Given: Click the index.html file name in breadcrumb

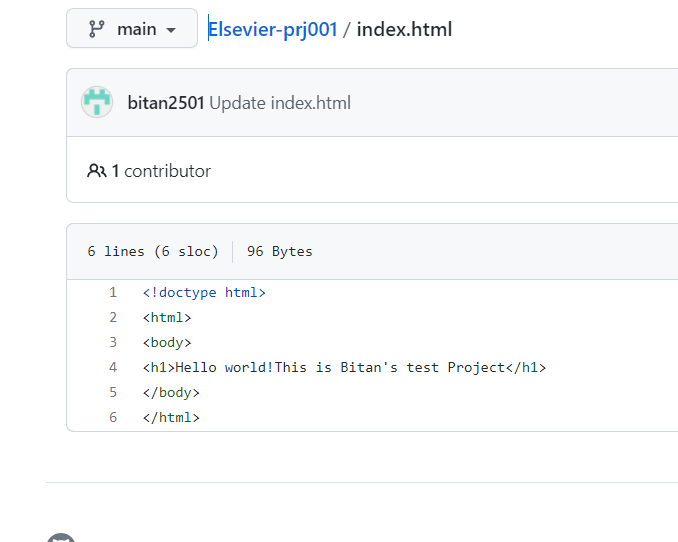Looking at the screenshot, I should tap(404, 29).
